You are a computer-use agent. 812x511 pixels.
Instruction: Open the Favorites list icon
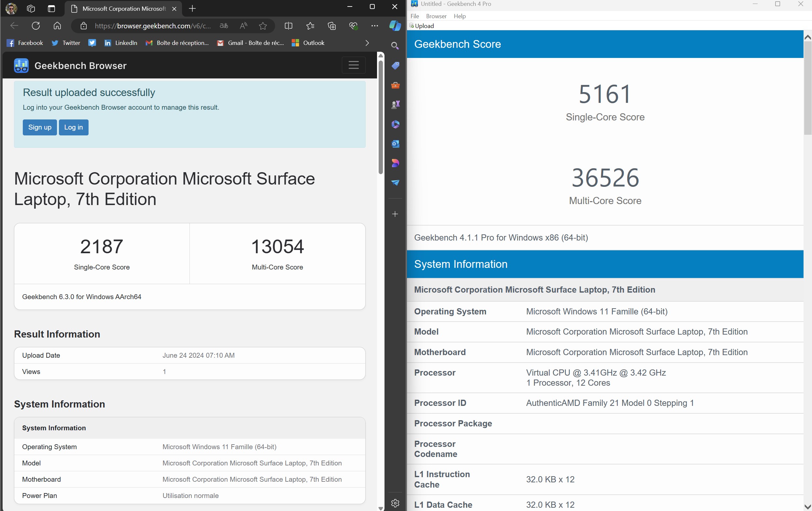[x=310, y=26]
